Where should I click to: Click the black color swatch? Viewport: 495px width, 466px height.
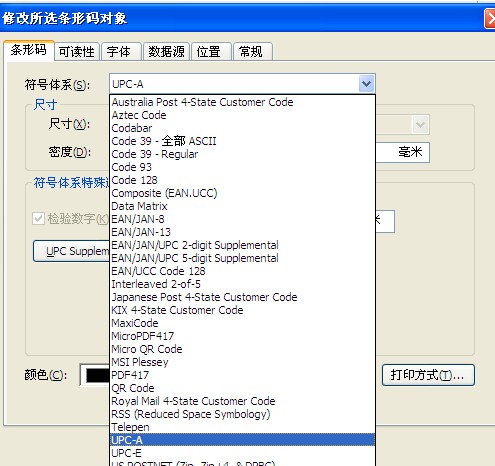98,376
